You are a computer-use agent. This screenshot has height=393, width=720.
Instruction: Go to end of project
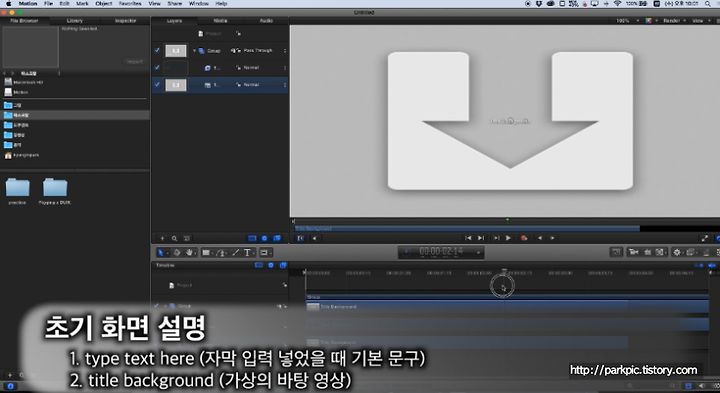pos(481,238)
